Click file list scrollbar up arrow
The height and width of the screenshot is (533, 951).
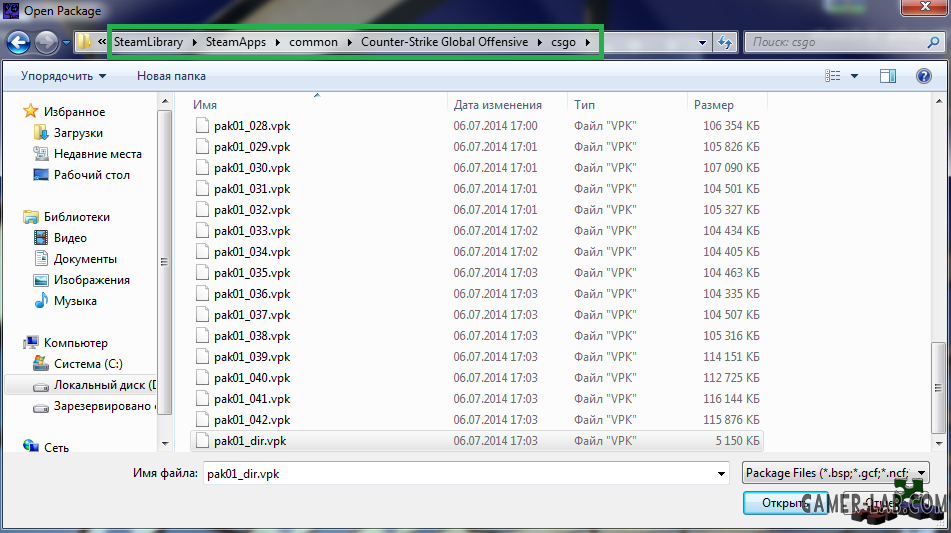939,101
